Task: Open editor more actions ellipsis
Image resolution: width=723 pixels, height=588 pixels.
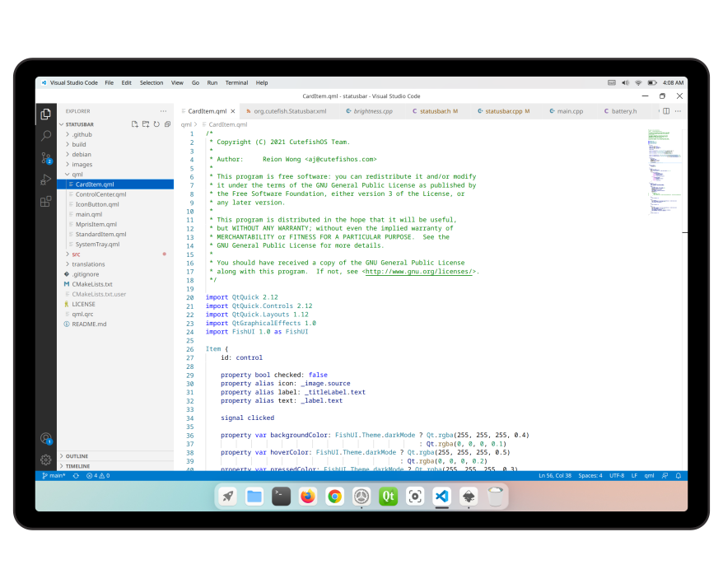Action: [678, 111]
